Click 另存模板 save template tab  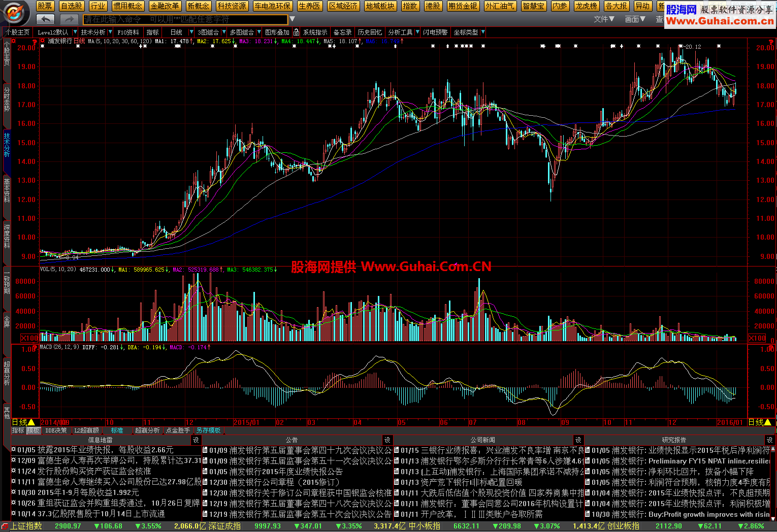(208, 430)
